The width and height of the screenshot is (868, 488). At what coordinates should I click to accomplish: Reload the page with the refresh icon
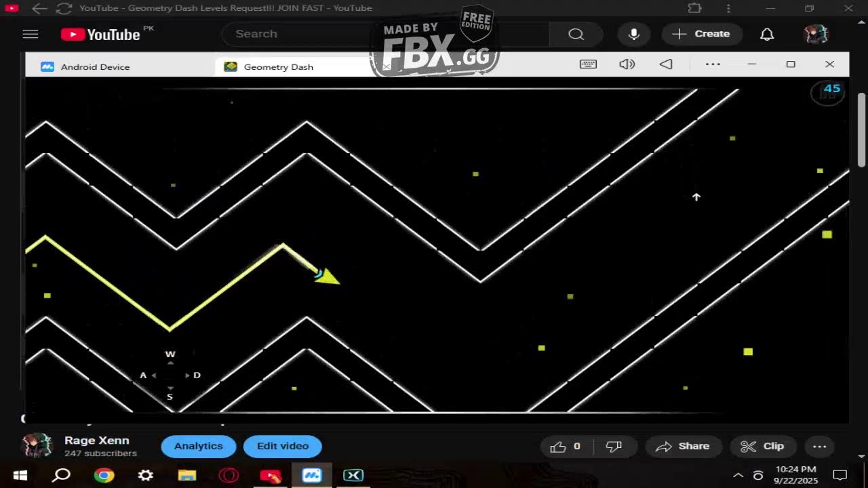64,8
